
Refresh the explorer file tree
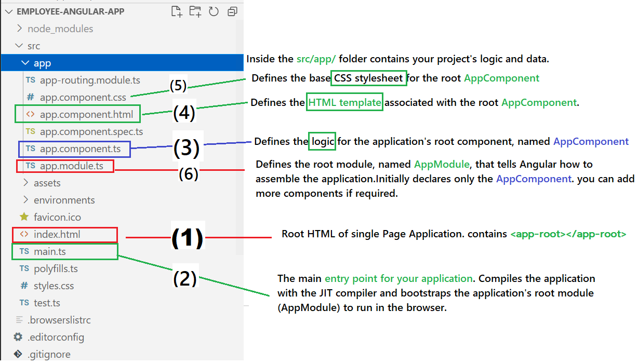point(214,11)
